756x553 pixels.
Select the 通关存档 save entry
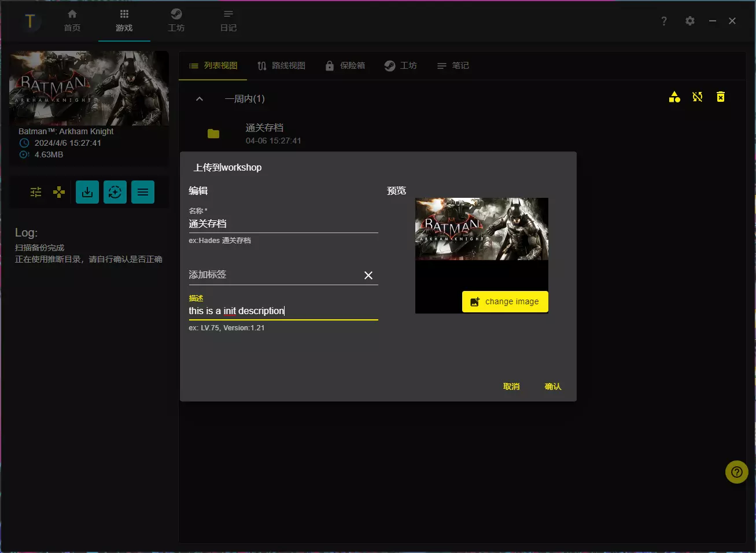pyautogui.click(x=264, y=128)
